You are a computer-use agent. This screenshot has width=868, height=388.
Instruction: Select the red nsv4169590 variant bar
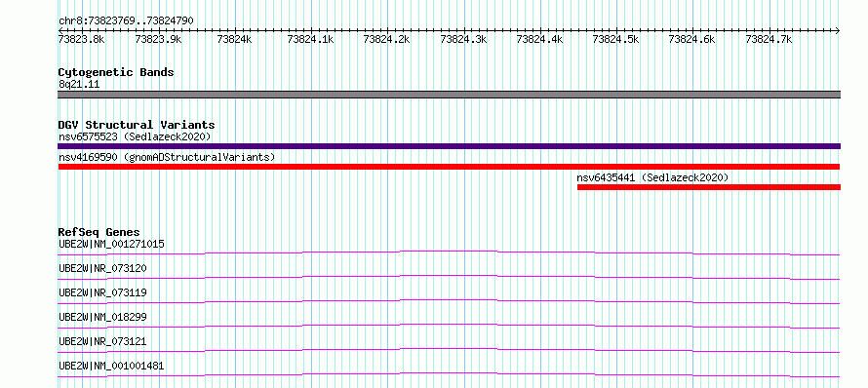coord(449,167)
